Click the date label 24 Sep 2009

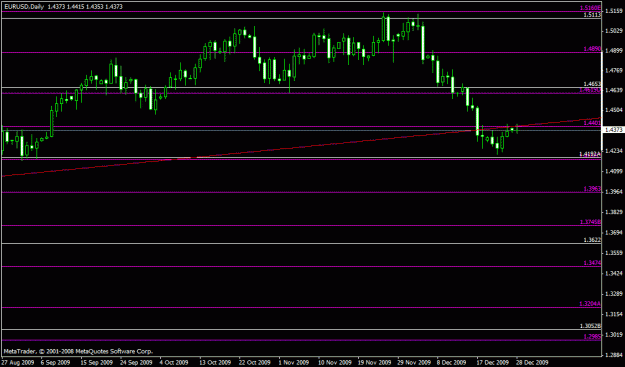136,363
